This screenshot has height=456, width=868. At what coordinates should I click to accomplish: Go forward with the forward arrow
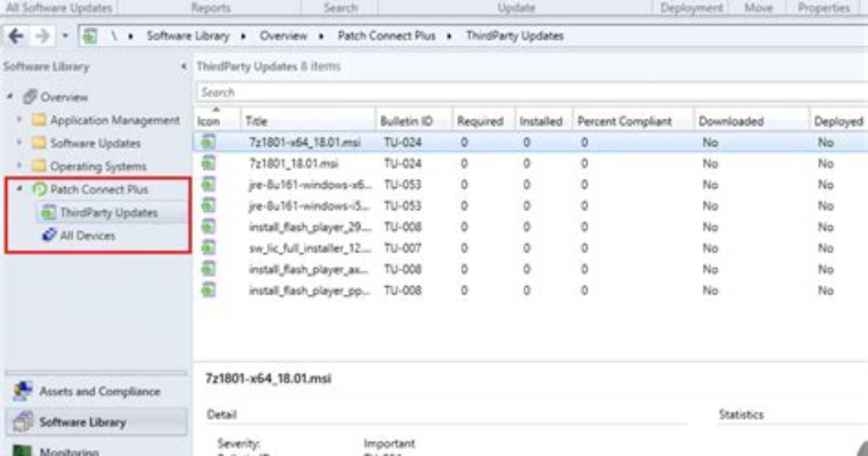[42, 36]
